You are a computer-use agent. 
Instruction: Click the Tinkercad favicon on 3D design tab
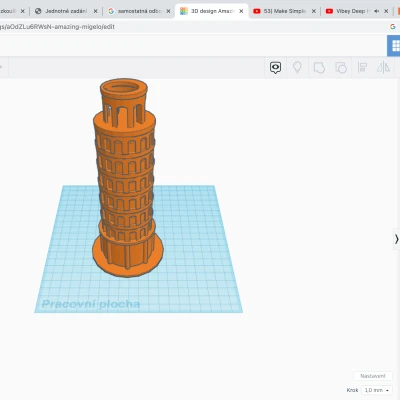tap(184, 11)
